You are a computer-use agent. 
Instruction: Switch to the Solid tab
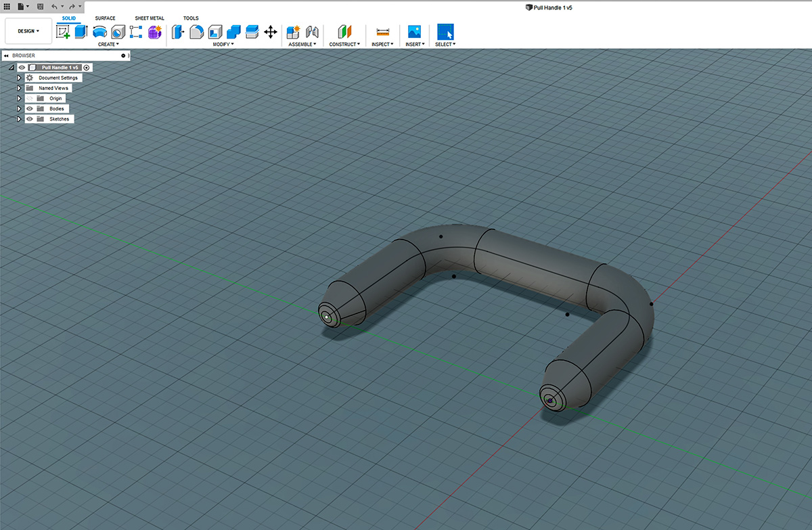[x=69, y=18]
